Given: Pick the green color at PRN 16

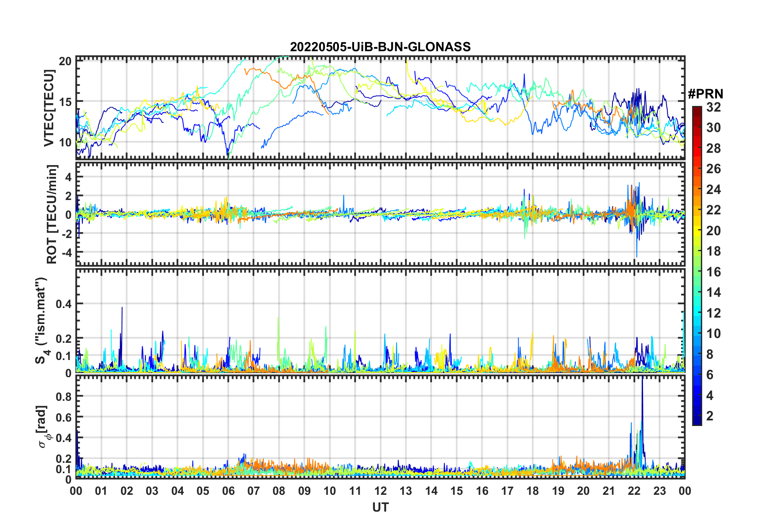Looking at the screenshot, I should tap(697, 272).
